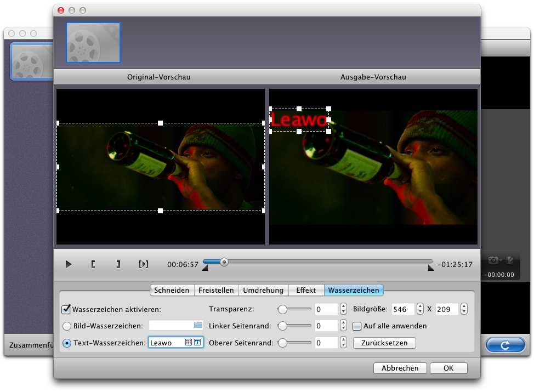
Task: Set trim end with right bracket icon
Action: click(118, 264)
